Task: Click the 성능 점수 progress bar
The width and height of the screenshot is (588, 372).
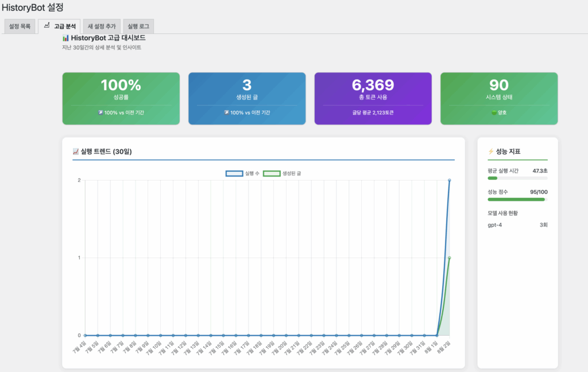Action: pos(517,200)
